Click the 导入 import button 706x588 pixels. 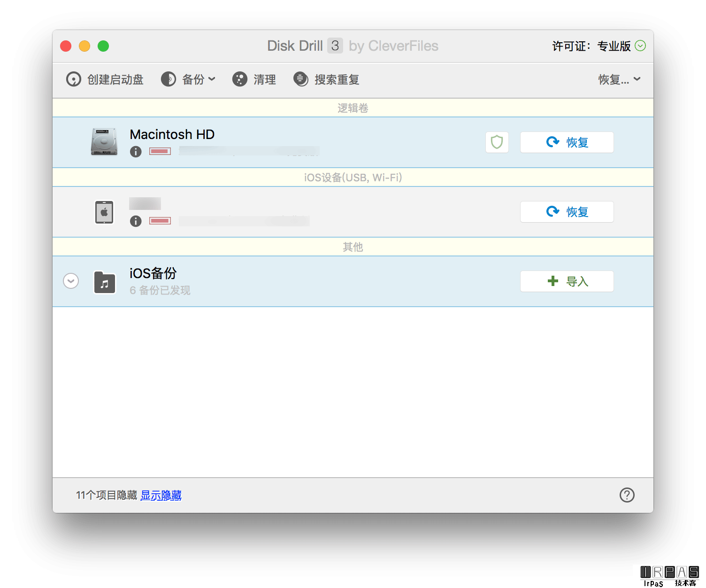coord(567,281)
